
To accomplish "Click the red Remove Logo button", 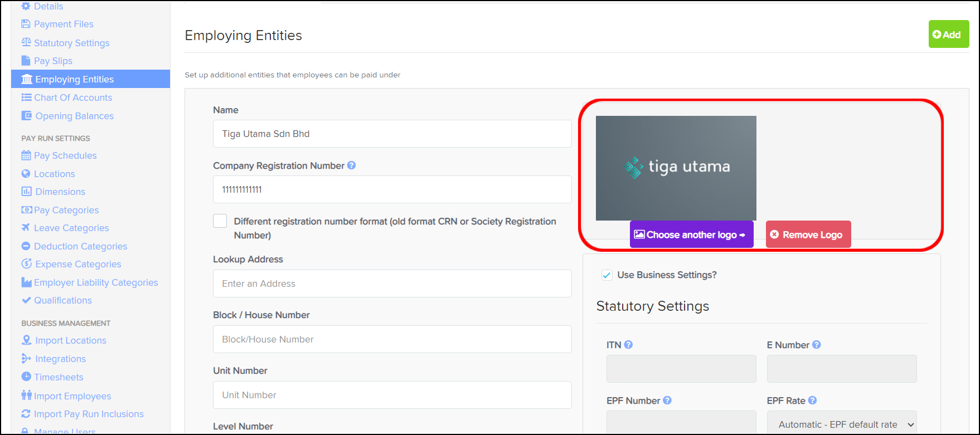I will 808,234.
